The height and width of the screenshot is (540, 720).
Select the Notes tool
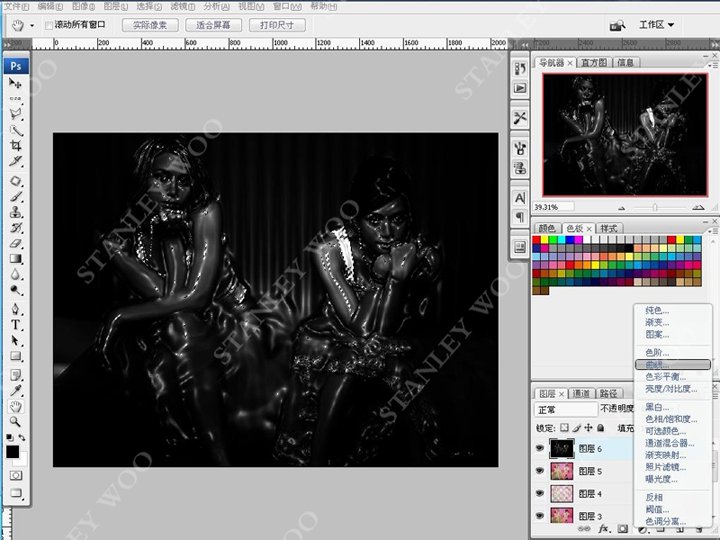click(16, 375)
